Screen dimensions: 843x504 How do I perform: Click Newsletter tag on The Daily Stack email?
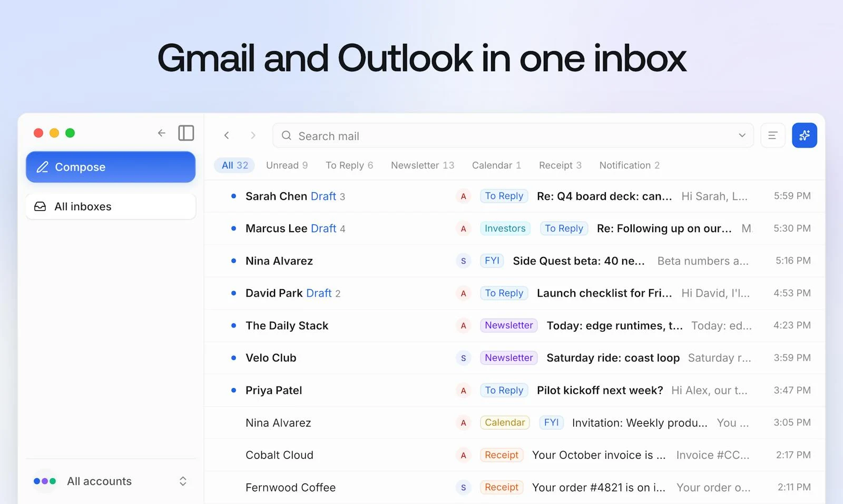pyautogui.click(x=509, y=325)
